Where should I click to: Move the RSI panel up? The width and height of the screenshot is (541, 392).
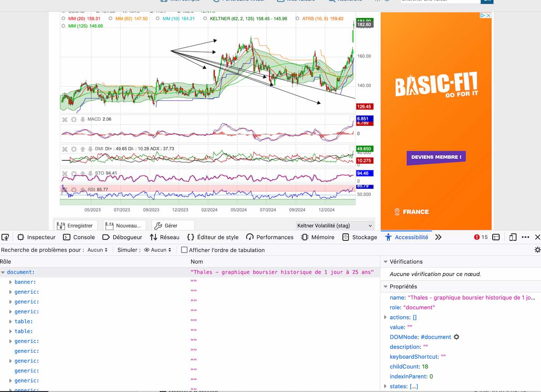coord(82,190)
